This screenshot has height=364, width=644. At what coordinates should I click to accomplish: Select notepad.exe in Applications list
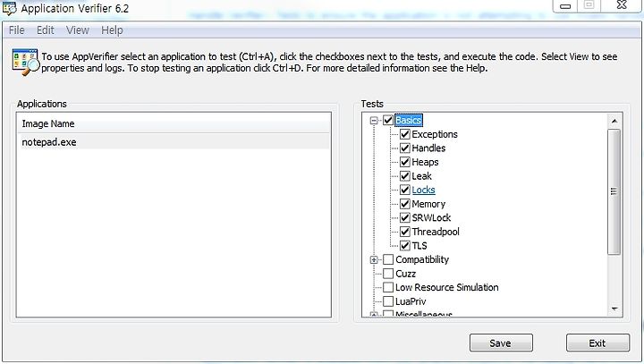(x=174, y=142)
